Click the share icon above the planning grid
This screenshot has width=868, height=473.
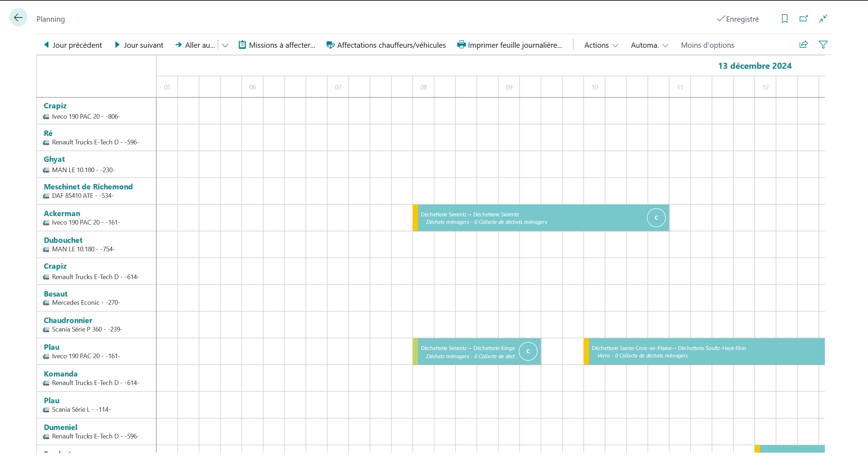point(804,45)
